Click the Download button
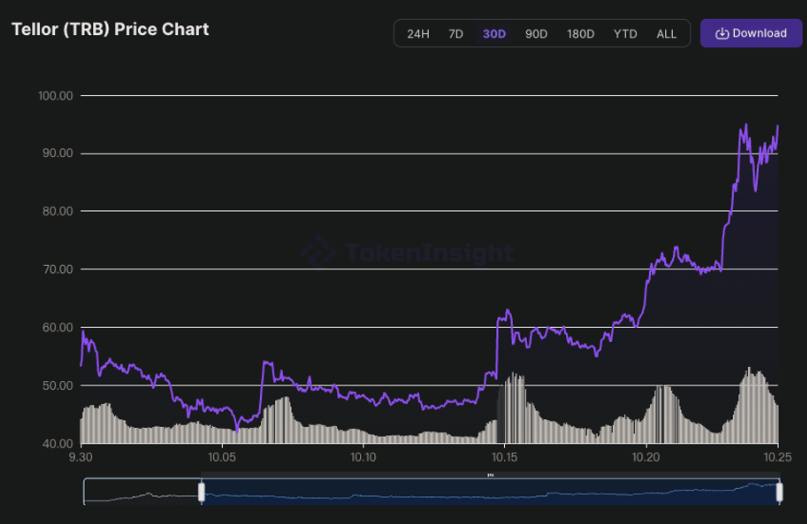The image size is (807, 524). [x=751, y=33]
